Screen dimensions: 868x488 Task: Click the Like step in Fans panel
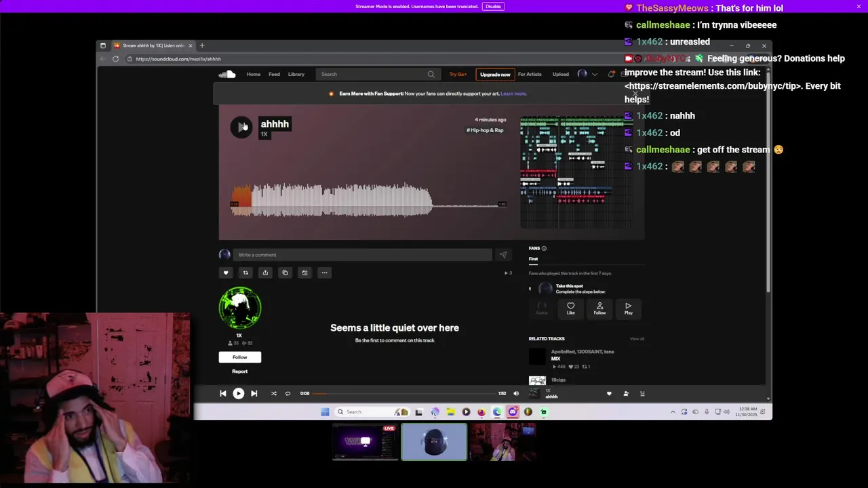click(x=570, y=308)
